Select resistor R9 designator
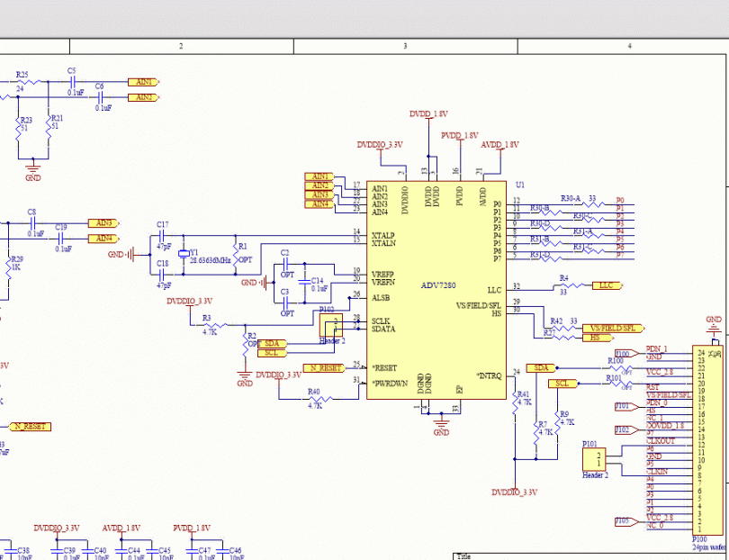This screenshot has width=729, height=560. point(564,414)
